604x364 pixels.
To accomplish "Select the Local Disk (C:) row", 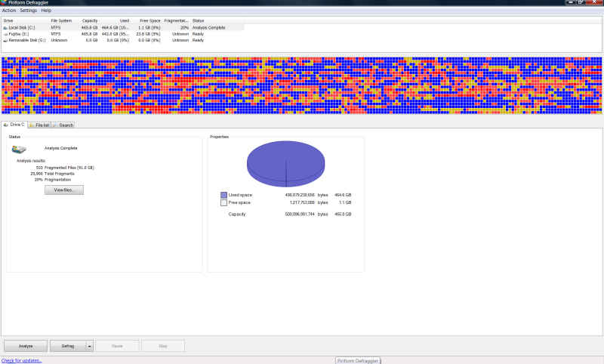I will point(123,28).
